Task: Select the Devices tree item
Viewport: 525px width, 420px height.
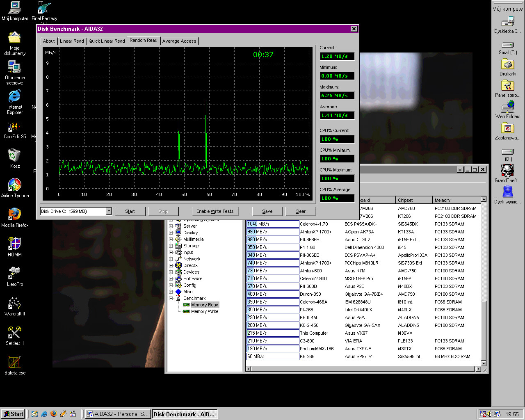Action: click(191, 272)
